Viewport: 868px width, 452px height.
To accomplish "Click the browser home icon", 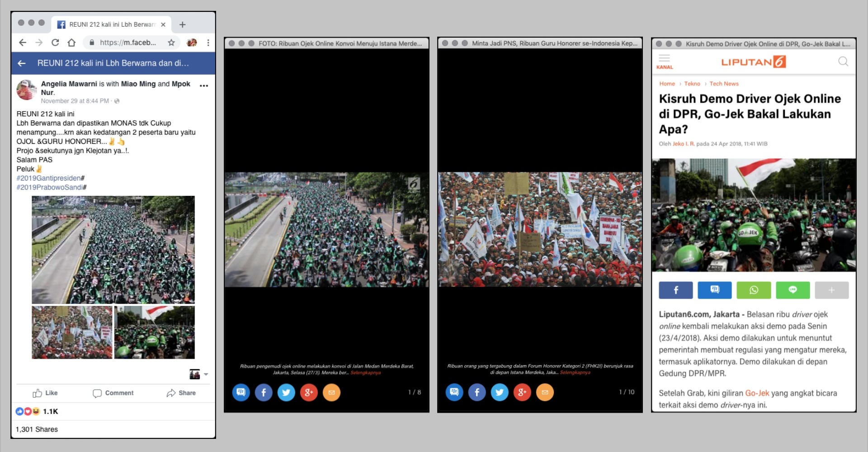I will tap(71, 43).
